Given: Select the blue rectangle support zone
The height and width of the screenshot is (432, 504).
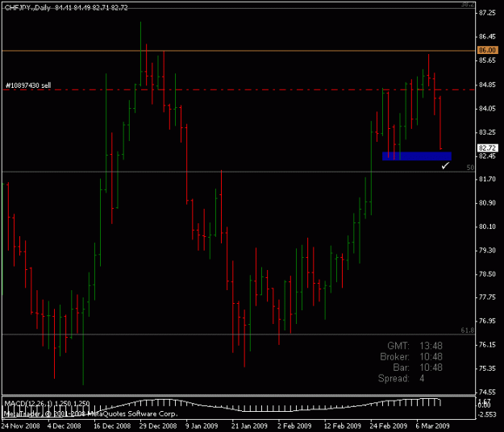Looking at the screenshot, I should click(x=417, y=156).
